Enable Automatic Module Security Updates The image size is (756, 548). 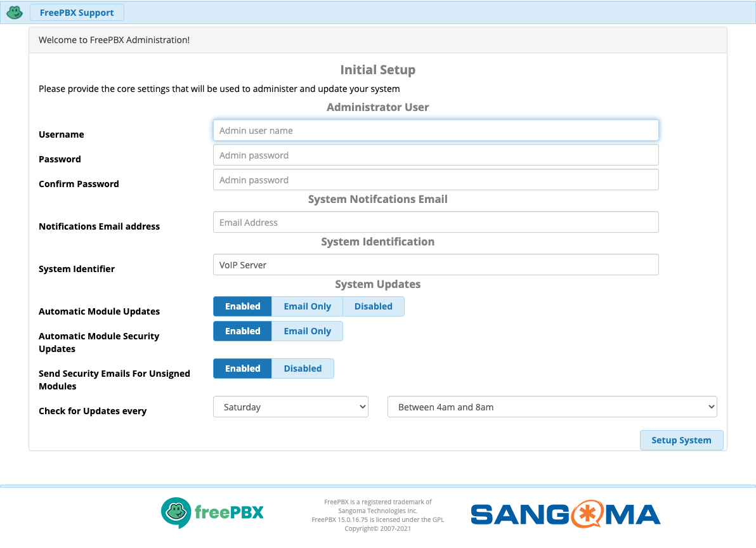click(242, 331)
